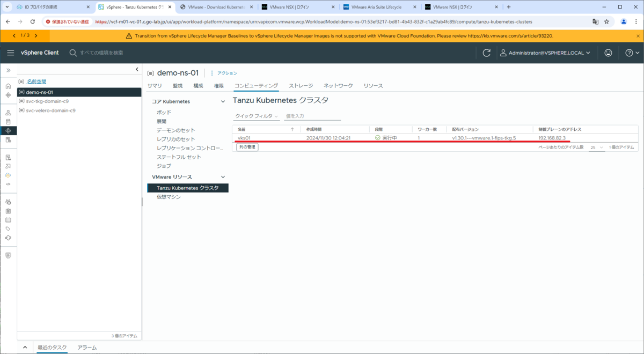Click vks01 cluster name

pyautogui.click(x=244, y=138)
